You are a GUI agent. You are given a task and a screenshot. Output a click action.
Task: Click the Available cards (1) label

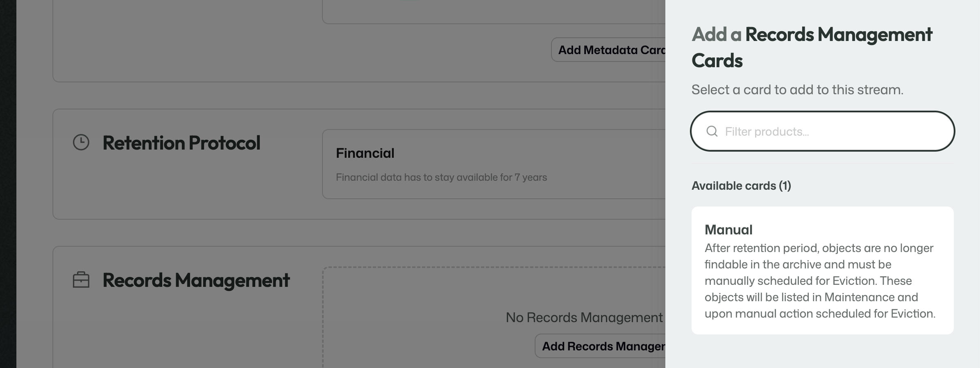741,186
